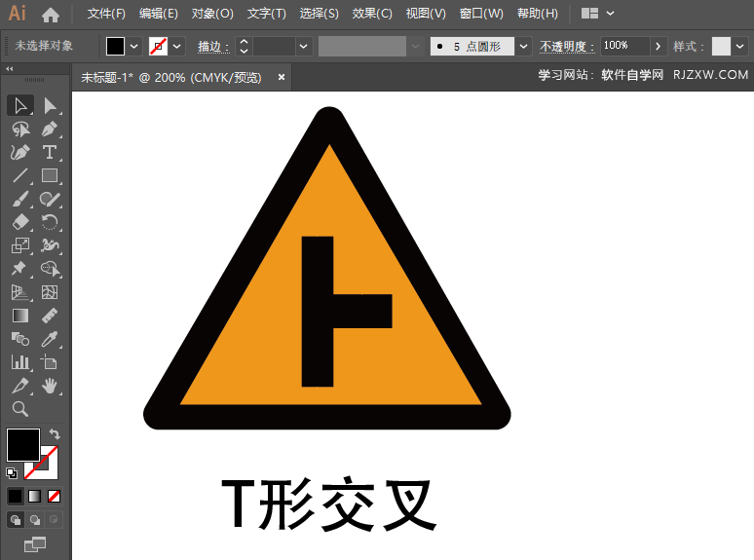Viewport: 754px width, 560px height.
Task: Set solid Color mode in toolbar
Action: click(15, 496)
